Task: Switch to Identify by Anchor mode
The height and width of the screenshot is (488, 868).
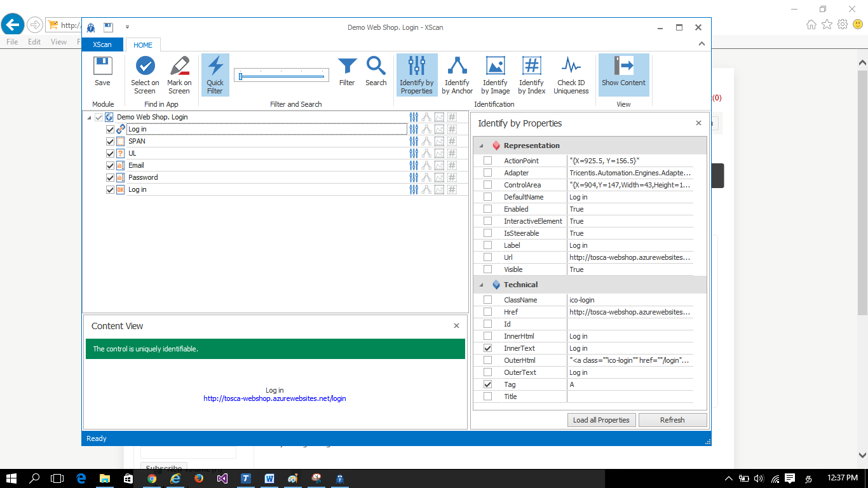Action: click(456, 74)
